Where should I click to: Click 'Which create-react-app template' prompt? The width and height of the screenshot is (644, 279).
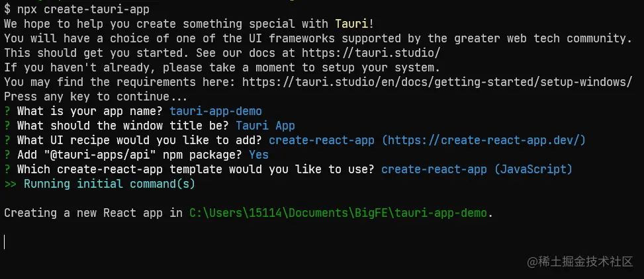click(195, 169)
